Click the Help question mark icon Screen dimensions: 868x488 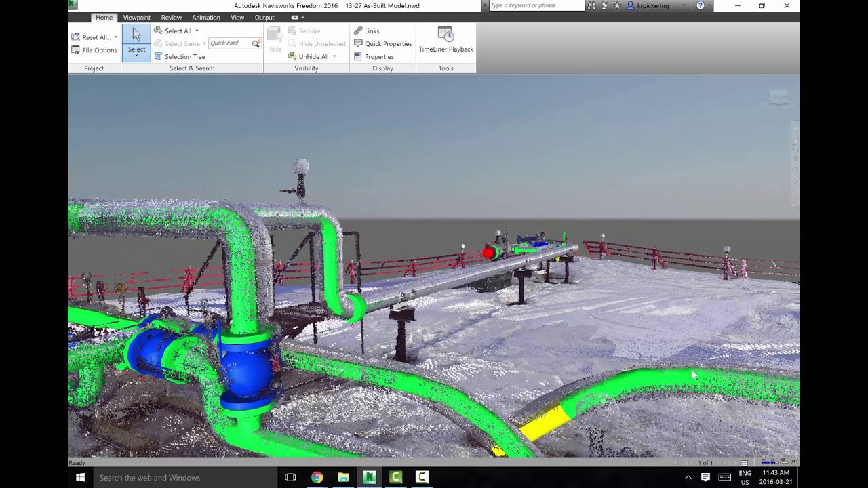point(701,5)
